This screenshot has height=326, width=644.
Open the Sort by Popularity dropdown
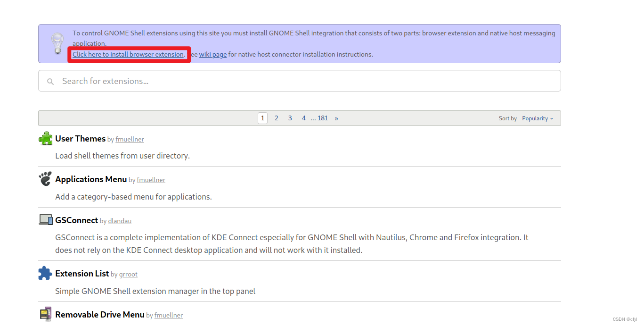(x=538, y=118)
